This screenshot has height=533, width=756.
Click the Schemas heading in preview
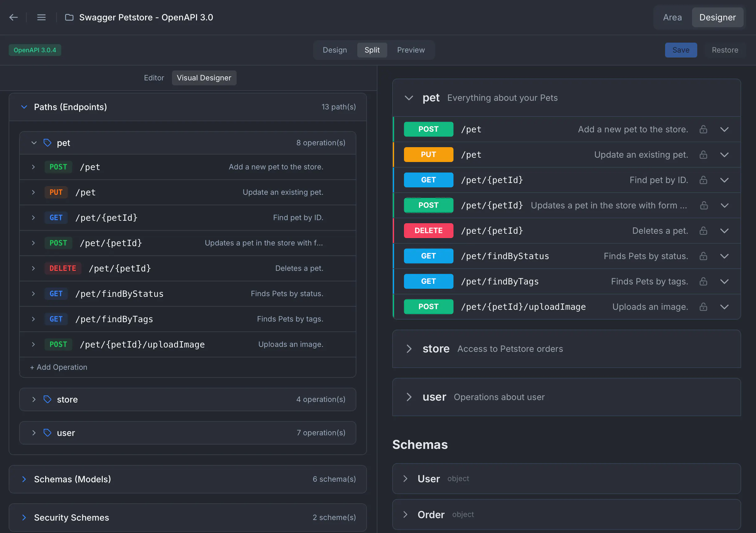click(x=420, y=445)
